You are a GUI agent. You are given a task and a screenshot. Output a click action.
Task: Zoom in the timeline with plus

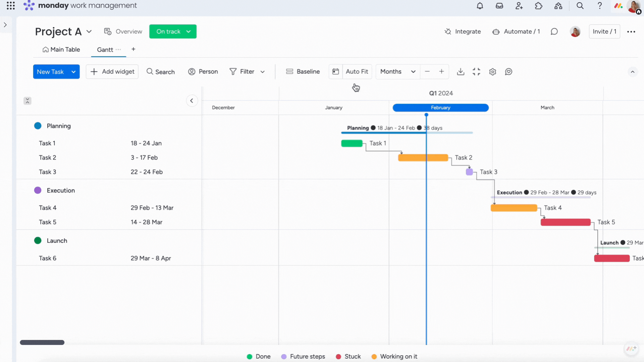[442, 72]
